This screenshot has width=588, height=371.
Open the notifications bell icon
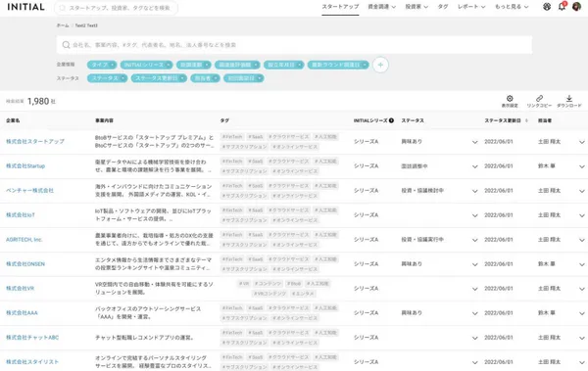pos(562,7)
